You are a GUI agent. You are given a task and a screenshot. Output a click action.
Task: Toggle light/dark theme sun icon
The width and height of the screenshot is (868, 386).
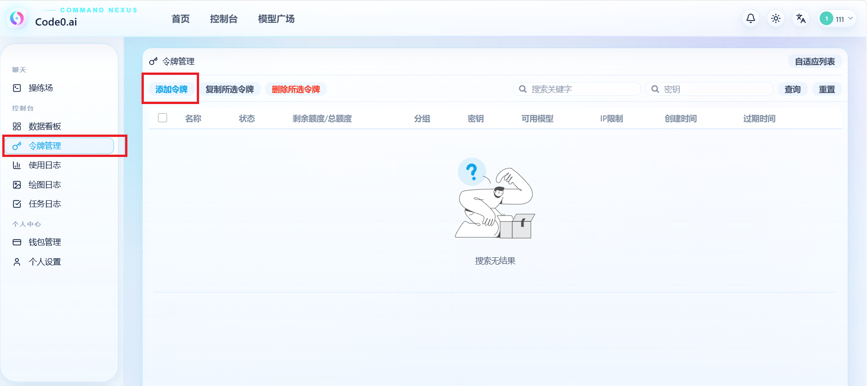tap(775, 19)
